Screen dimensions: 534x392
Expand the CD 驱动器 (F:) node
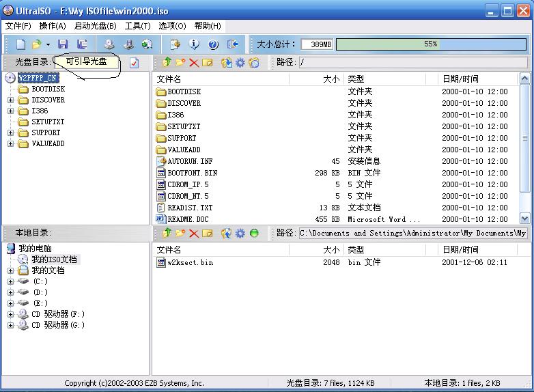[10, 314]
